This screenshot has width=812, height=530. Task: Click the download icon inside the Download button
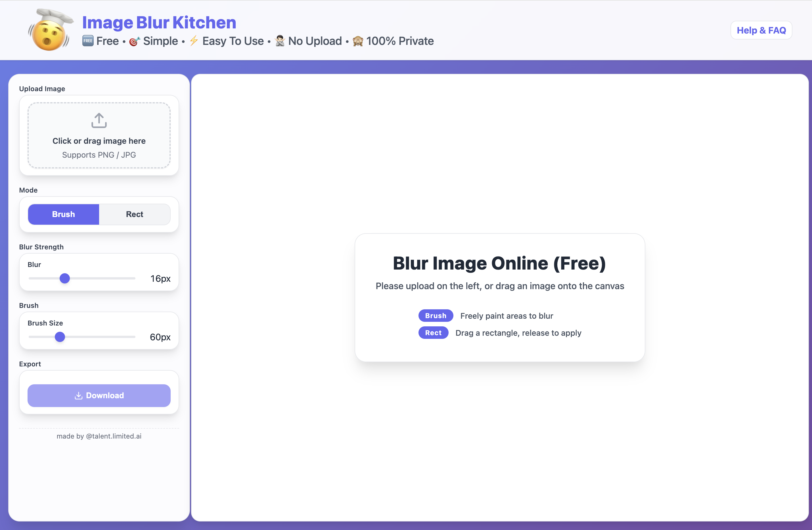coord(79,396)
